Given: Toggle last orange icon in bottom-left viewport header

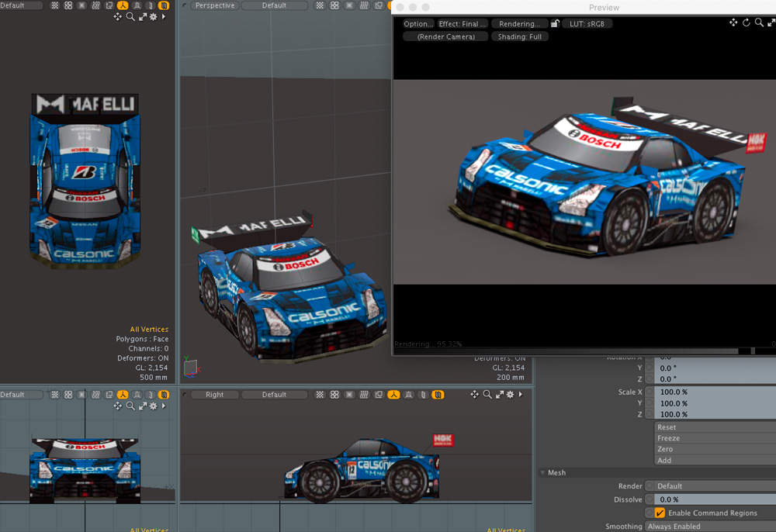Looking at the screenshot, I should (164, 395).
